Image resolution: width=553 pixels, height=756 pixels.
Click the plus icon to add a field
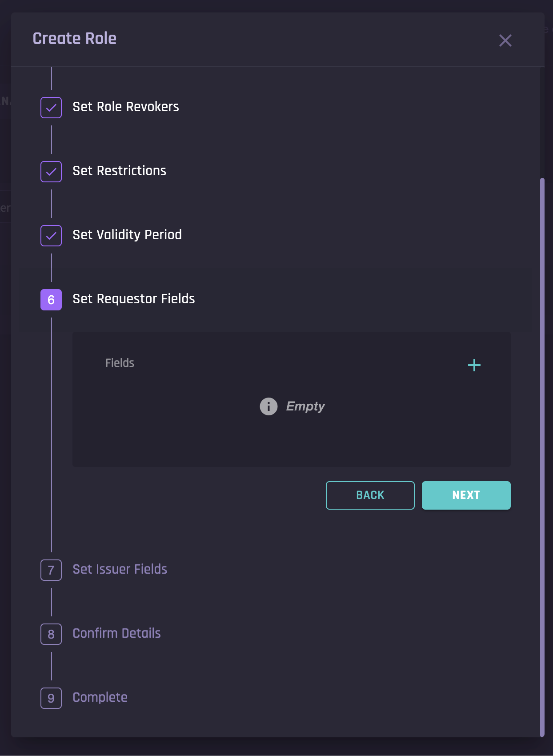[474, 365]
